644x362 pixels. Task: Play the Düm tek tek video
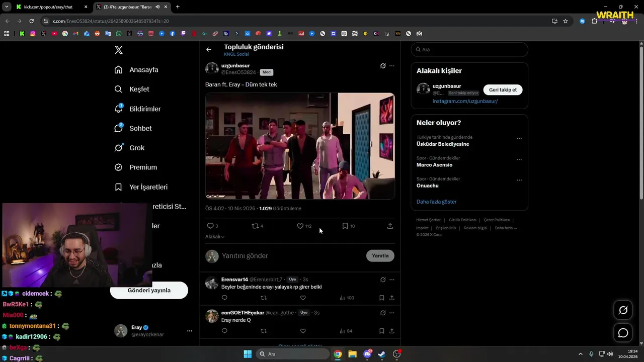click(x=300, y=146)
